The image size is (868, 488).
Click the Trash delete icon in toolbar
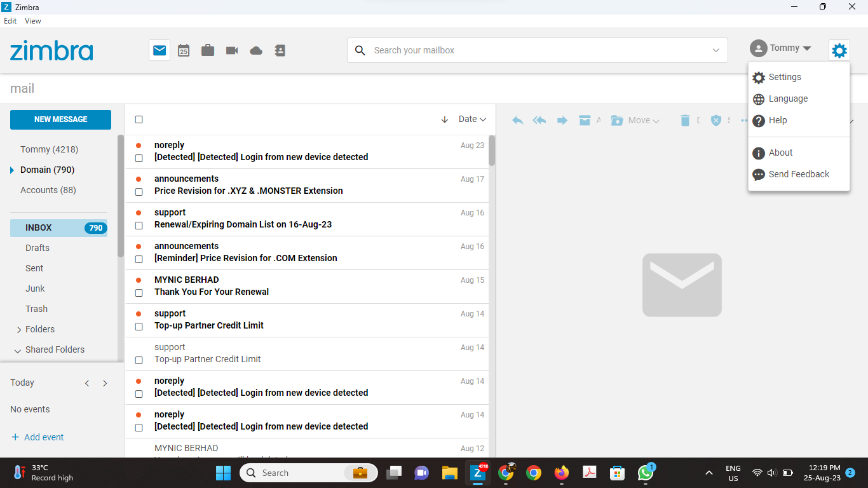click(685, 120)
